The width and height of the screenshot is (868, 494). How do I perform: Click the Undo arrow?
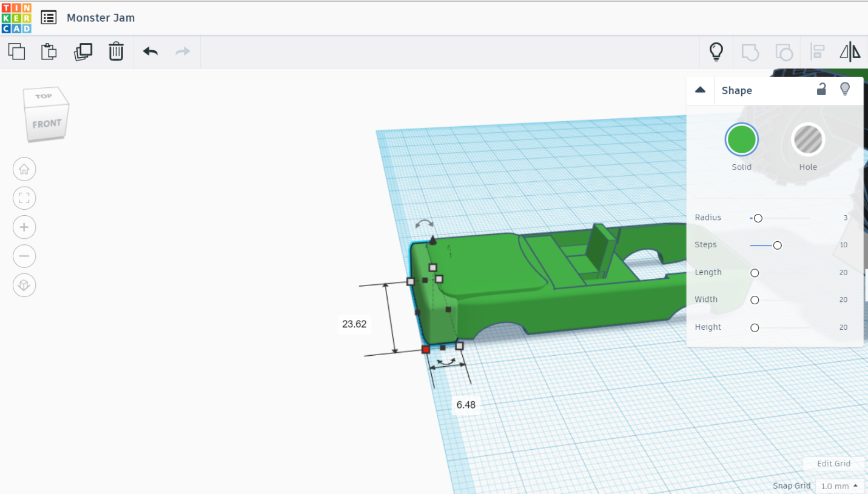tap(150, 52)
